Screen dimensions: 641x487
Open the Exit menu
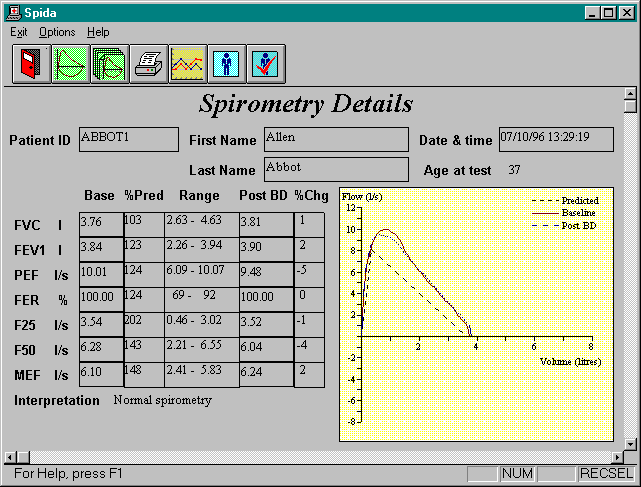[20, 32]
